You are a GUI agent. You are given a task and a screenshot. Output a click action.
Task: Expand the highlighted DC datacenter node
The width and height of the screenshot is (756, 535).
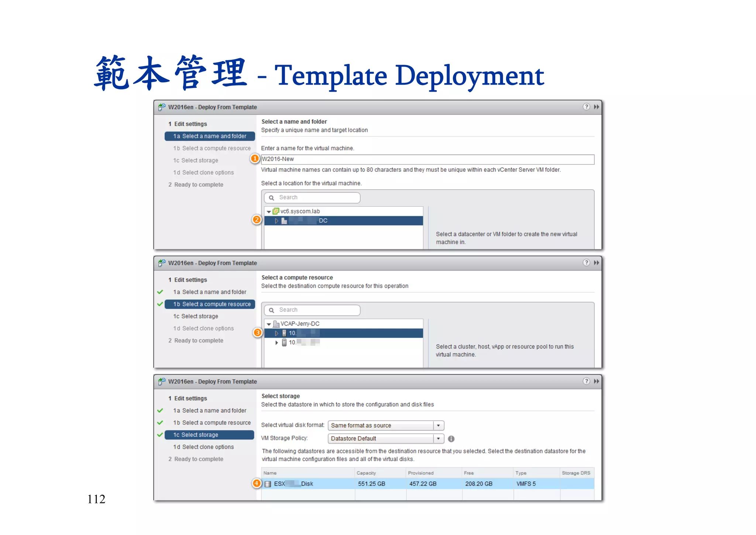click(x=276, y=221)
